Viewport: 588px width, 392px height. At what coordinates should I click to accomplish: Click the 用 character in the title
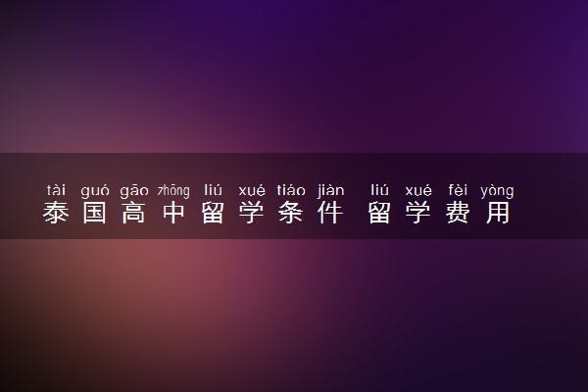pyautogui.click(x=497, y=213)
